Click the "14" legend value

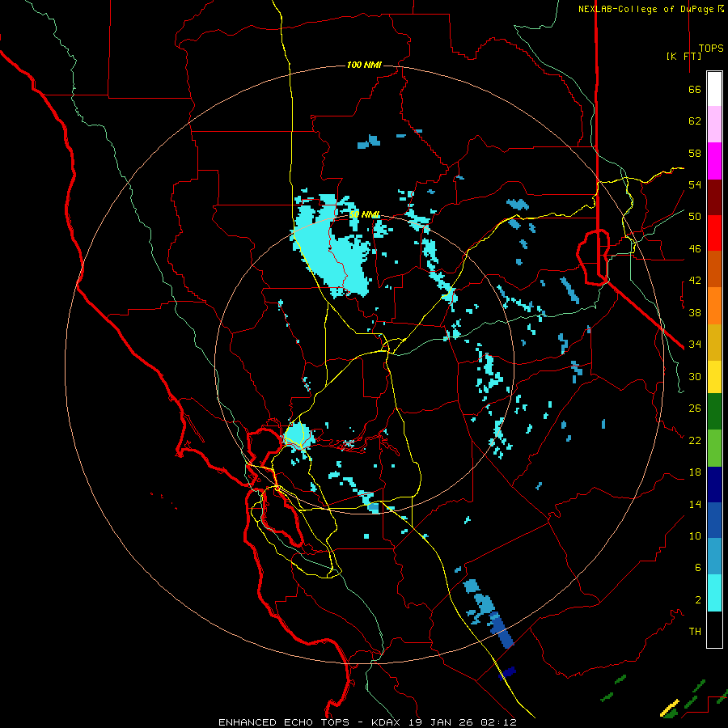tap(695, 504)
